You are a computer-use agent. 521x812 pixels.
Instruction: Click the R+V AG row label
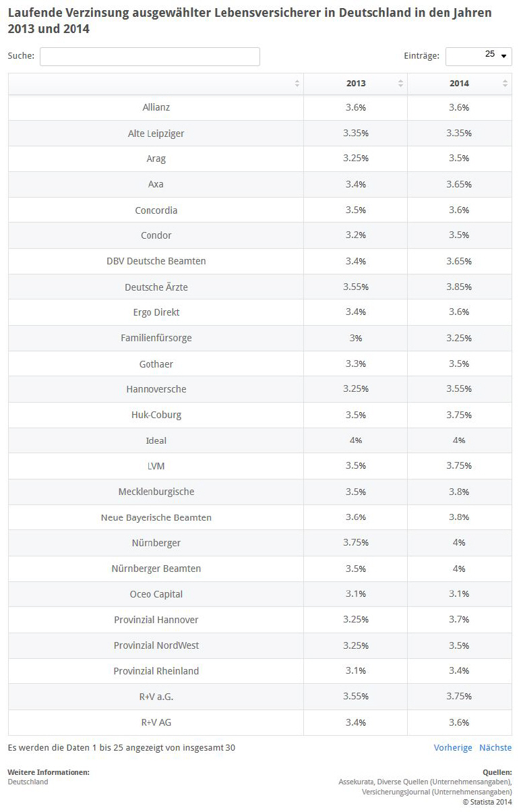156,722
